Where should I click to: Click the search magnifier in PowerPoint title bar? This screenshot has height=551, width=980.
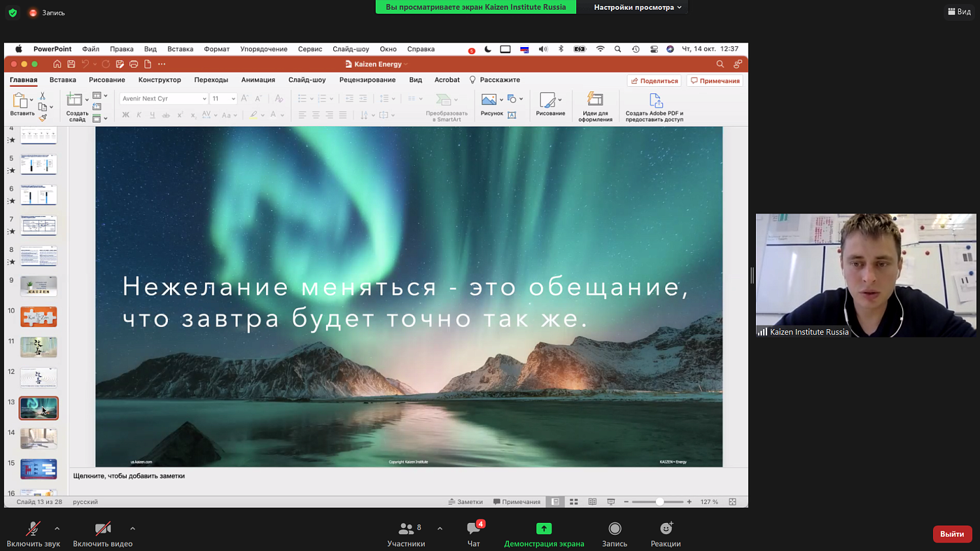[720, 64]
